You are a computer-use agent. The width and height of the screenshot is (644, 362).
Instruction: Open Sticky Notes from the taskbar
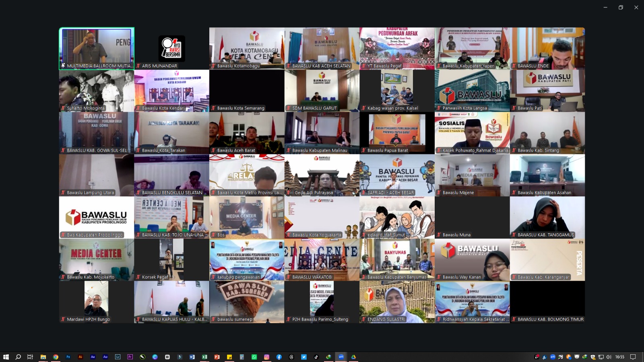[x=229, y=357]
